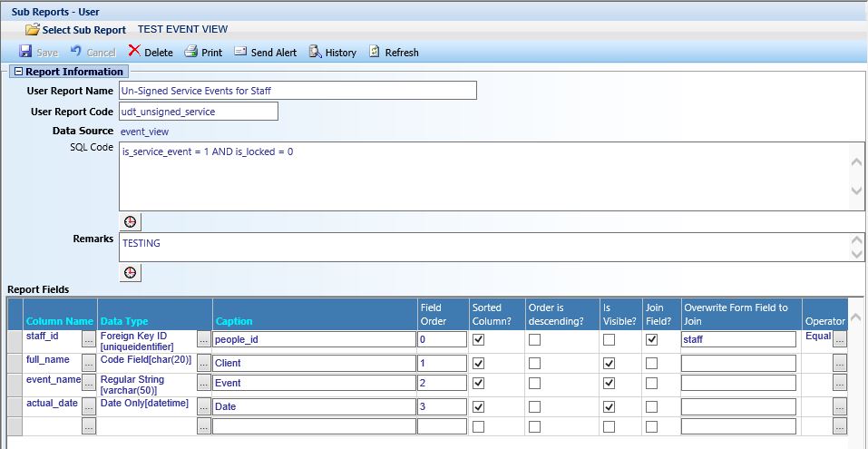Open column name picker for staff_id
Image resolution: width=868 pixels, height=449 pixels.
pyautogui.click(x=89, y=339)
